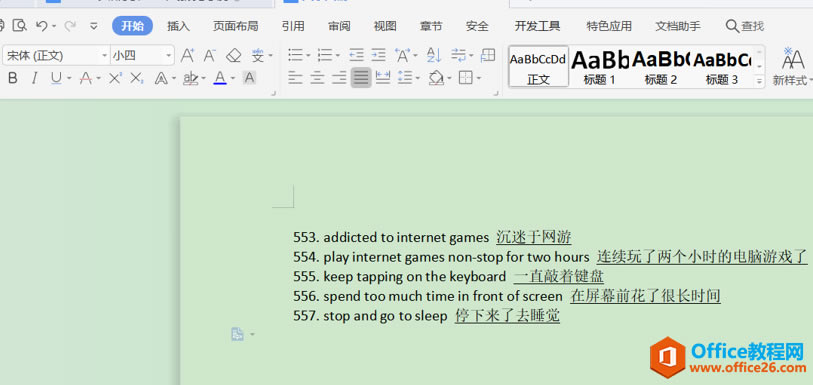Click the highlight color ab icon
The width and height of the screenshot is (813, 385).
coord(191,78)
